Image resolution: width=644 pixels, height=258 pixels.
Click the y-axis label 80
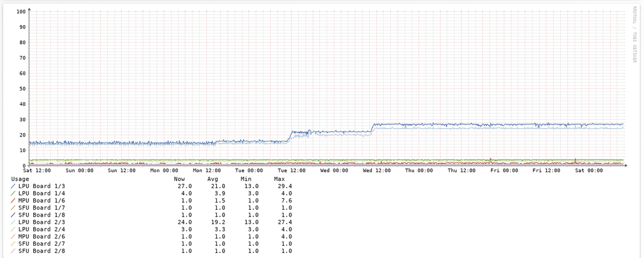click(x=23, y=42)
